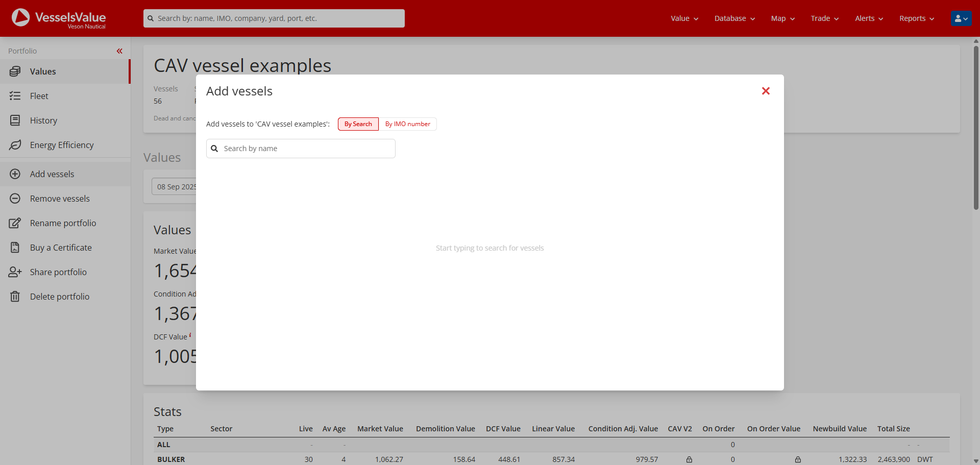The width and height of the screenshot is (980, 465).
Task: Click the Energy Efficiency leaf icon
Action: click(15, 145)
